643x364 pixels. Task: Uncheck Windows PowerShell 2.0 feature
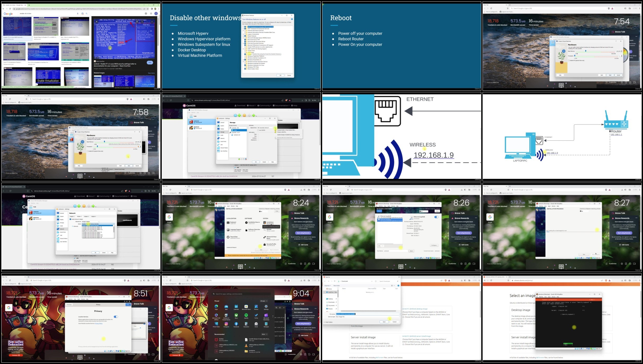point(245,60)
